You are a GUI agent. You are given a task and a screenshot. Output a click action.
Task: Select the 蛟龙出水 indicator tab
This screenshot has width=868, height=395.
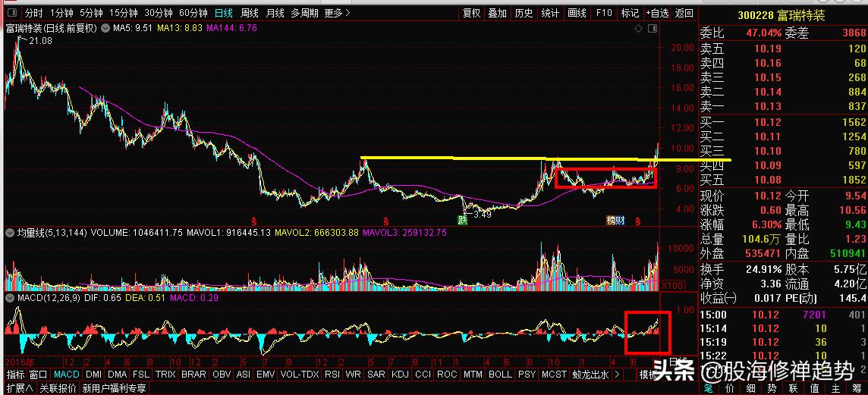click(590, 375)
